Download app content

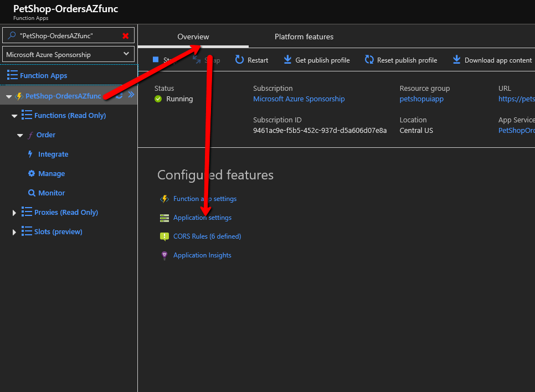click(x=498, y=60)
